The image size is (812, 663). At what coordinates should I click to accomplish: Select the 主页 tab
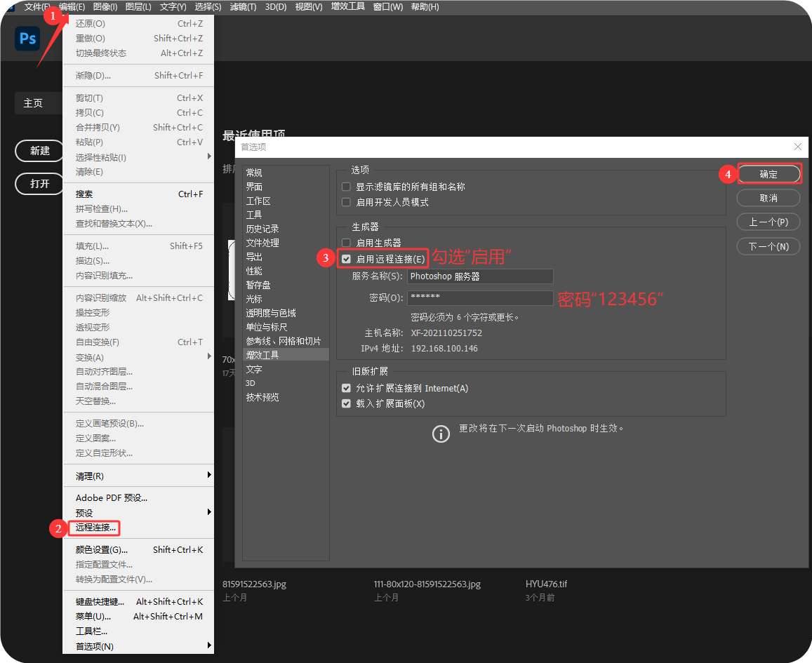pos(39,103)
